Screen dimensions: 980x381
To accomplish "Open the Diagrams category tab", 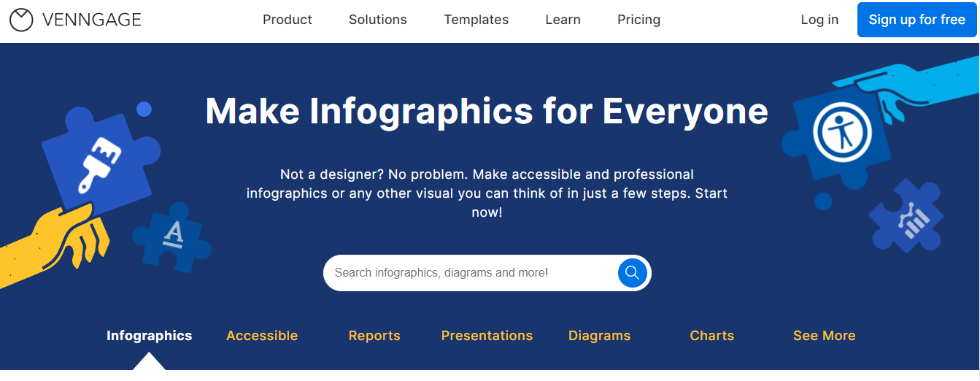I will pos(599,336).
